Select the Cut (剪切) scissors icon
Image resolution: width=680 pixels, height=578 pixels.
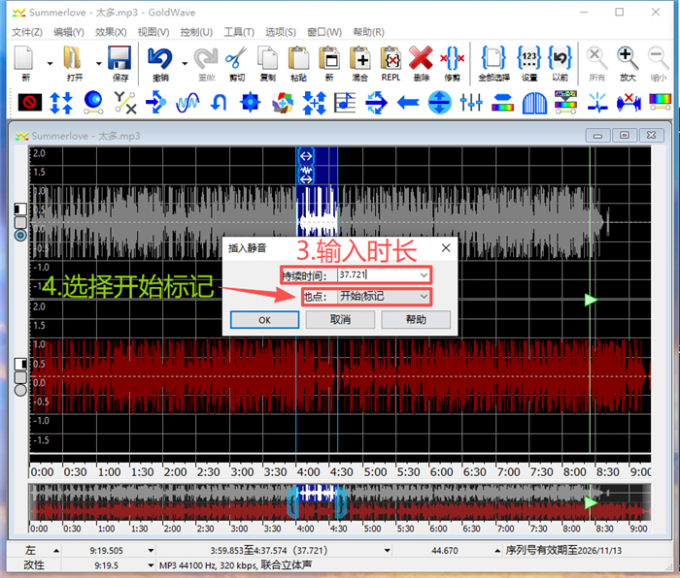[x=237, y=61]
